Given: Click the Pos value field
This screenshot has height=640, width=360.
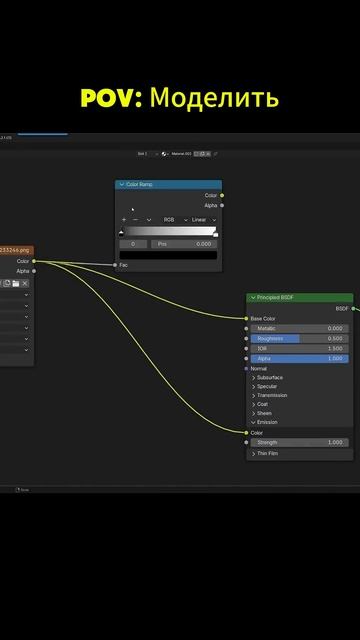Looking at the screenshot, I should click(184, 244).
